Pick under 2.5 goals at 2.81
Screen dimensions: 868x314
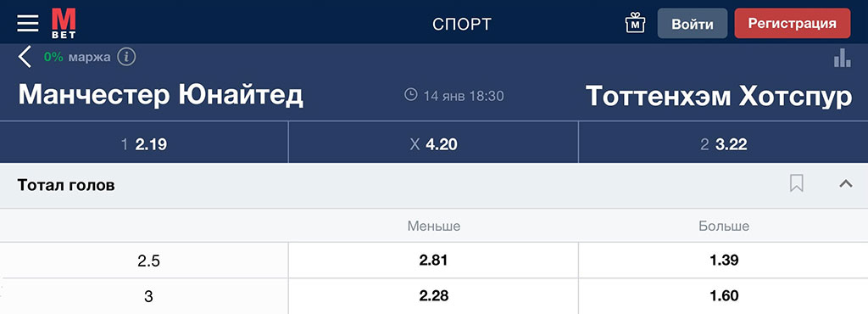[x=433, y=261]
